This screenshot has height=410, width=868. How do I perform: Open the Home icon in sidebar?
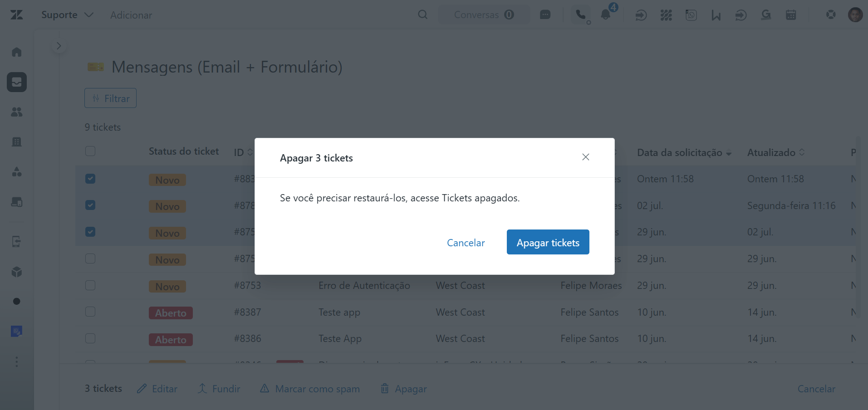coord(17,52)
